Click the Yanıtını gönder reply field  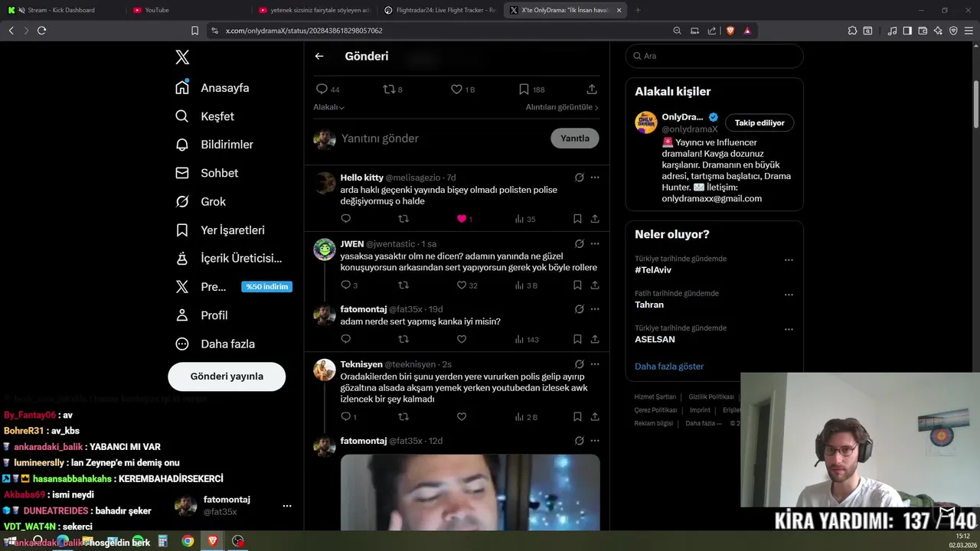[440, 139]
